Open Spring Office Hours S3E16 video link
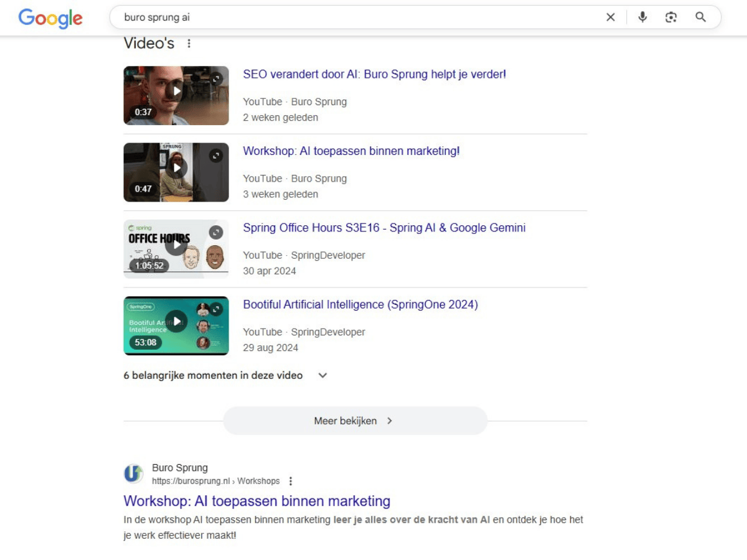This screenshot has width=747, height=560. (x=384, y=228)
